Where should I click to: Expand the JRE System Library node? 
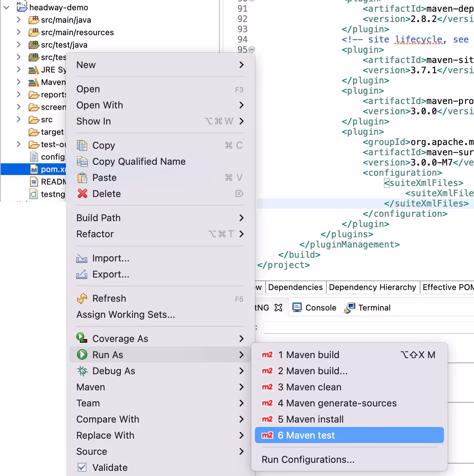(x=18, y=70)
